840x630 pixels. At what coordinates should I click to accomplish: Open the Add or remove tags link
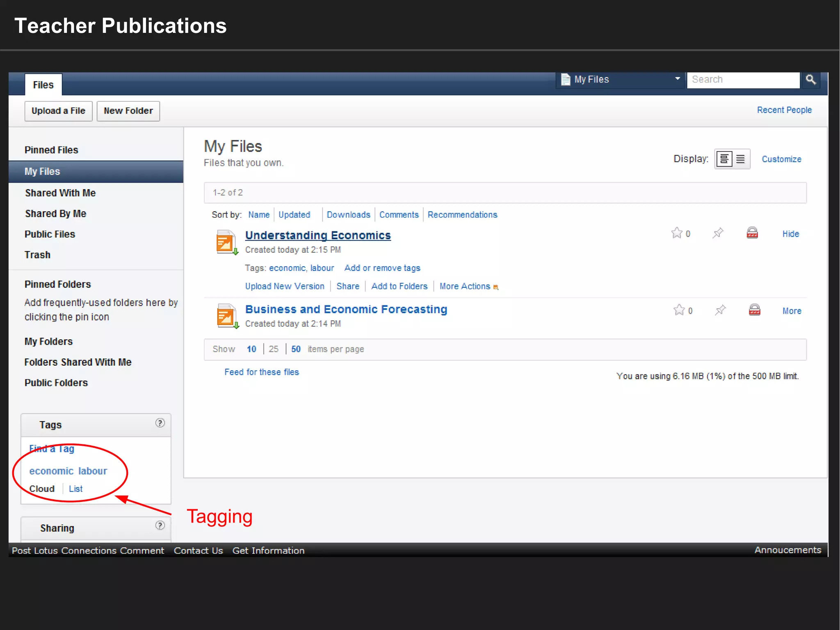pos(382,268)
